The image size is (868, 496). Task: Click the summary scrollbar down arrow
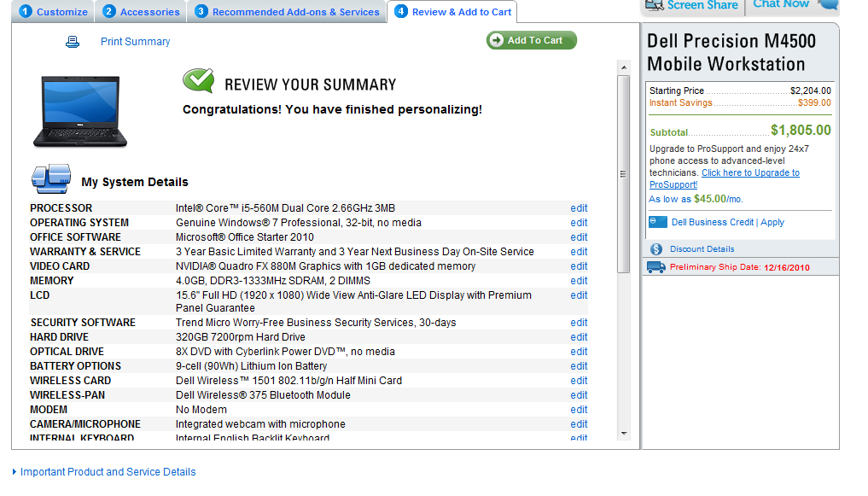(624, 434)
